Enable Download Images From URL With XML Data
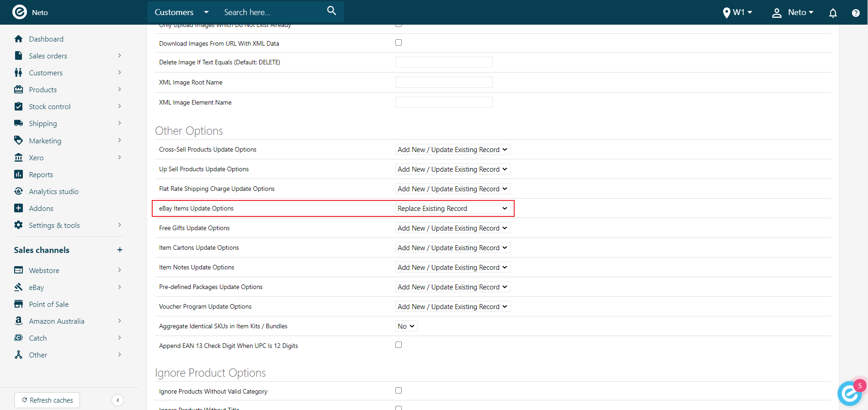This screenshot has height=410, width=868. 399,42
